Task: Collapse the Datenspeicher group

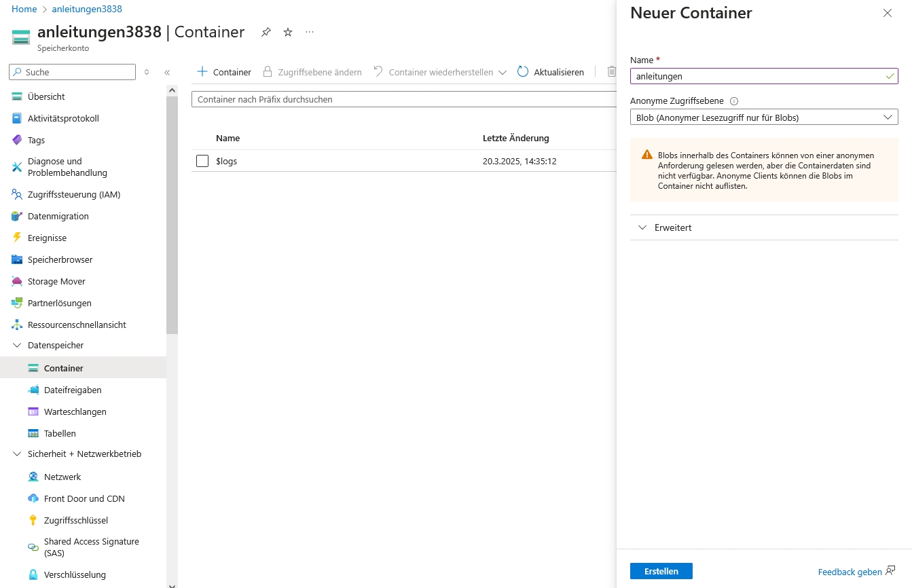Action: (17, 345)
